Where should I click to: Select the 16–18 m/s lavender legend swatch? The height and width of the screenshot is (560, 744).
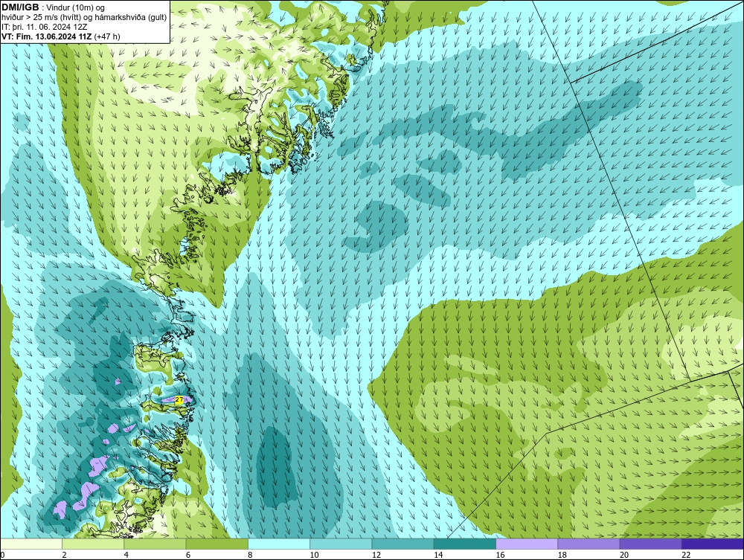(x=527, y=544)
